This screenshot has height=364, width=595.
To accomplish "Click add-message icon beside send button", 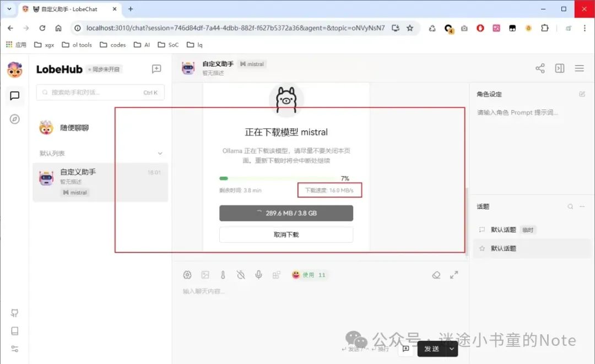I will [405, 349].
